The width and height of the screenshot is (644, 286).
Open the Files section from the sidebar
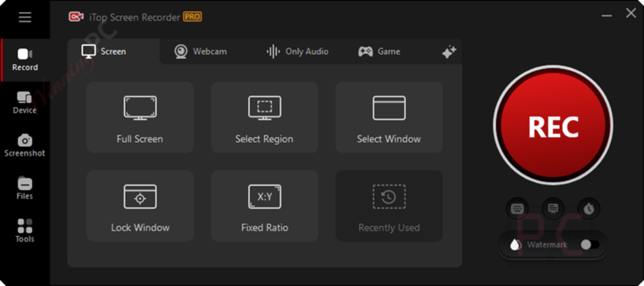pyautogui.click(x=25, y=187)
